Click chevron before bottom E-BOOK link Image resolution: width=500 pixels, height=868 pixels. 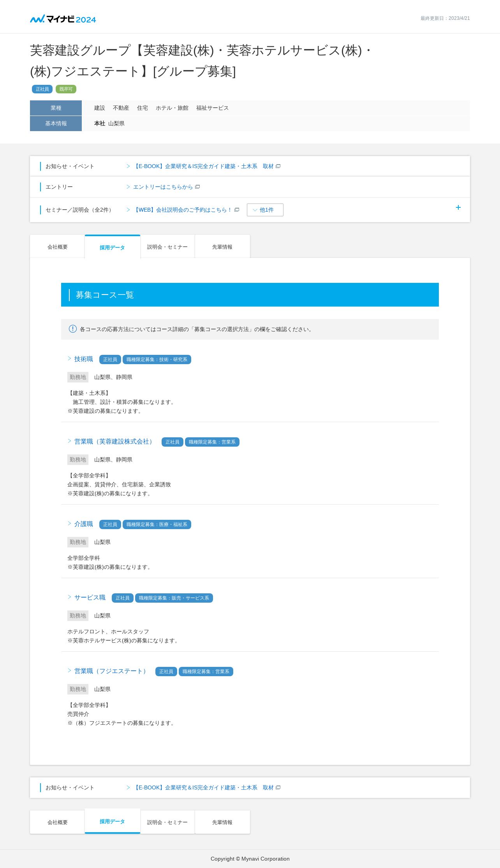[x=128, y=787]
